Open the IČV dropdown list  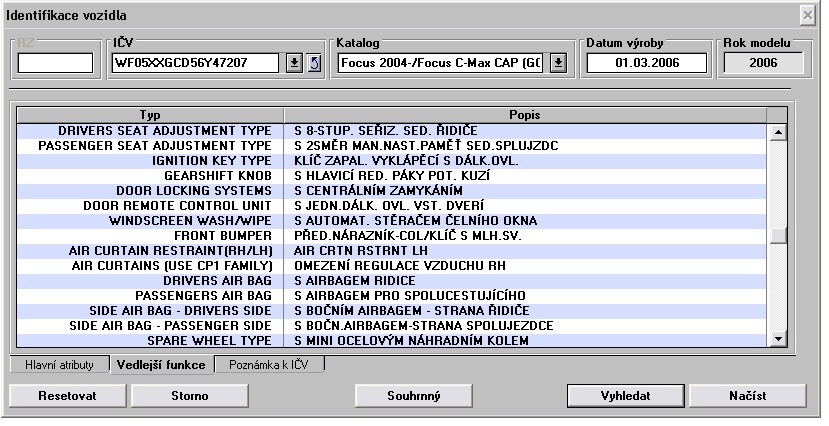(294, 64)
